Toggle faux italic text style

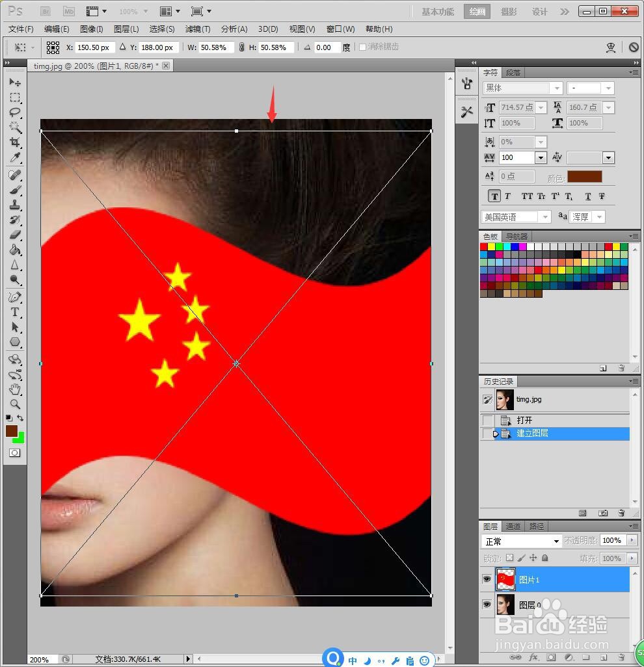[507, 196]
